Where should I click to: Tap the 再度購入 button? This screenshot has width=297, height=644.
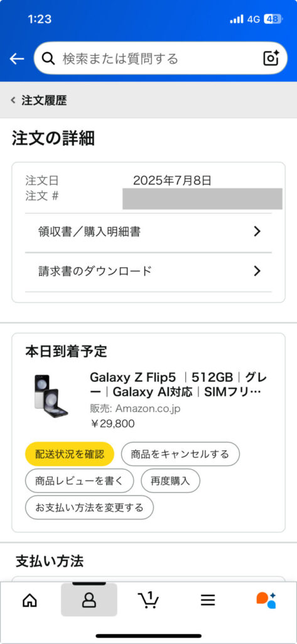pos(171,480)
